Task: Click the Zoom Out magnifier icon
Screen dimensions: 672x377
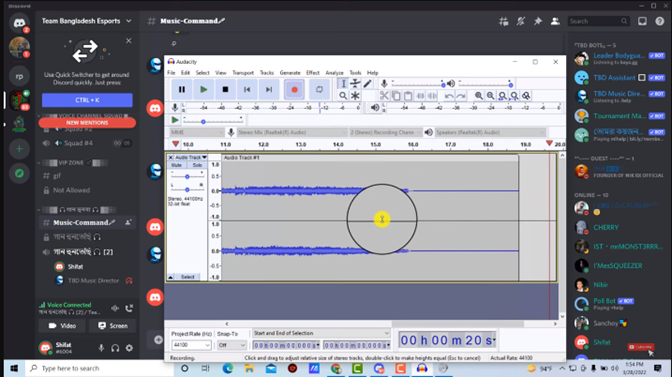Action: [x=490, y=96]
